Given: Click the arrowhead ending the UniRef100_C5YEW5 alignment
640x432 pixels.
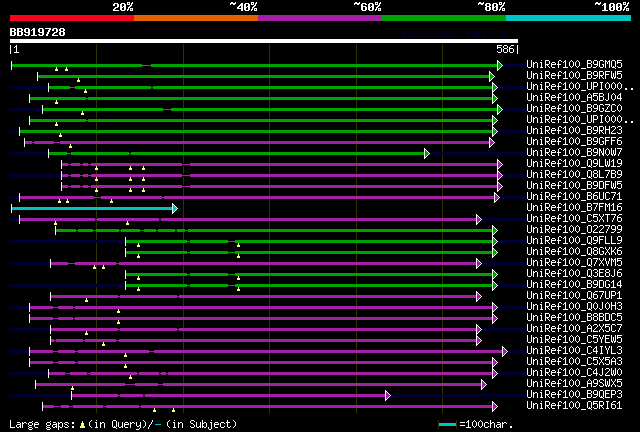Looking at the screenshot, I should [479, 340].
